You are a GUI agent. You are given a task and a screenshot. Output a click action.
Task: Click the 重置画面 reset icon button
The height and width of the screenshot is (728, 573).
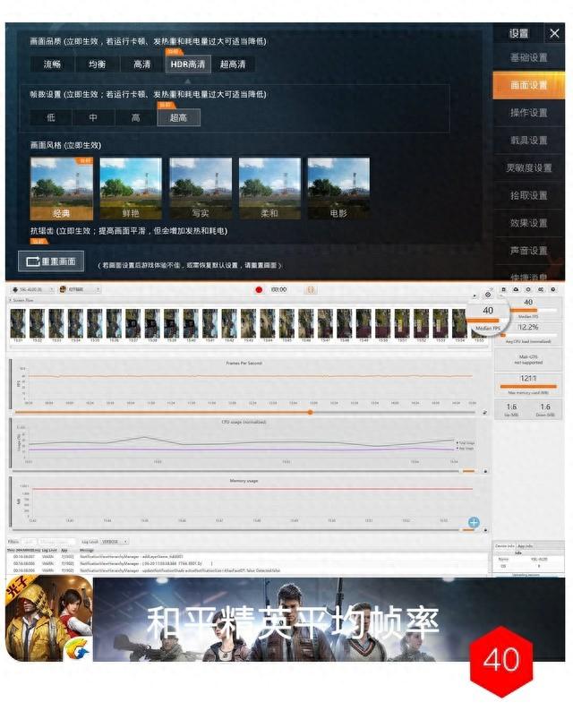coord(51,261)
